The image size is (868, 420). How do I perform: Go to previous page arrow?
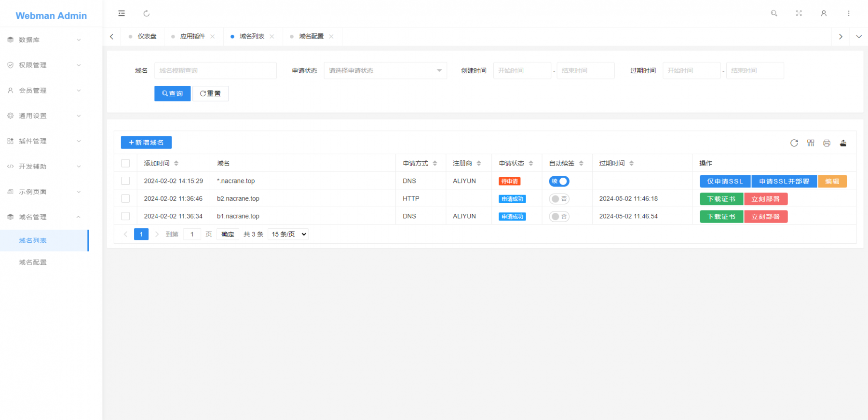coord(125,234)
